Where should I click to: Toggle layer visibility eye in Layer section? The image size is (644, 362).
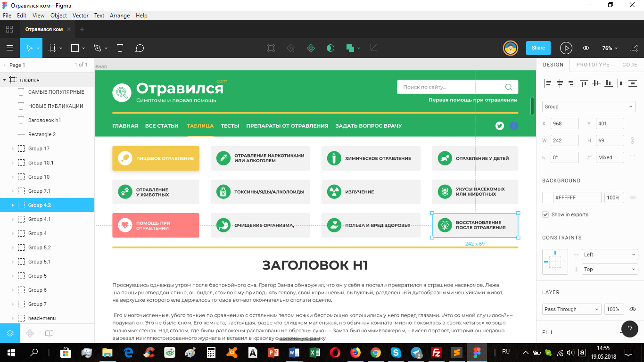tap(633, 309)
